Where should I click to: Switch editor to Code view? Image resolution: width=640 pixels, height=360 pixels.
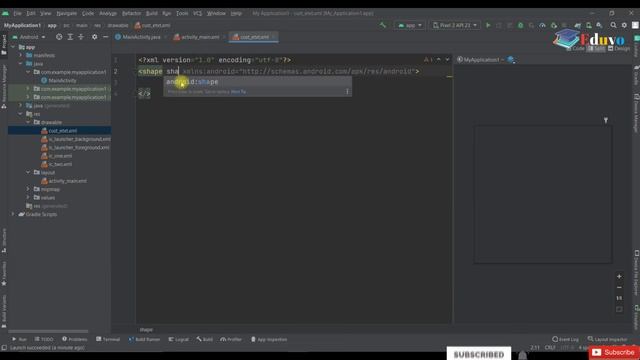coord(575,48)
